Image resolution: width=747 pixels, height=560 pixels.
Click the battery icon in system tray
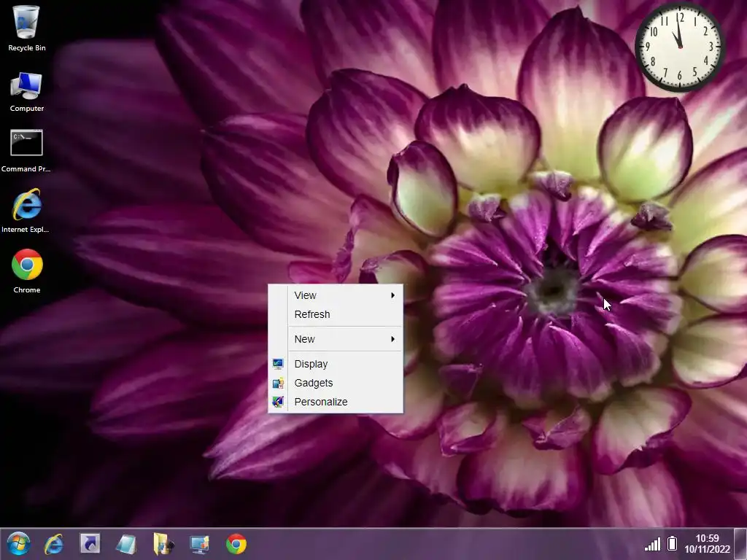tap(672, 543)
